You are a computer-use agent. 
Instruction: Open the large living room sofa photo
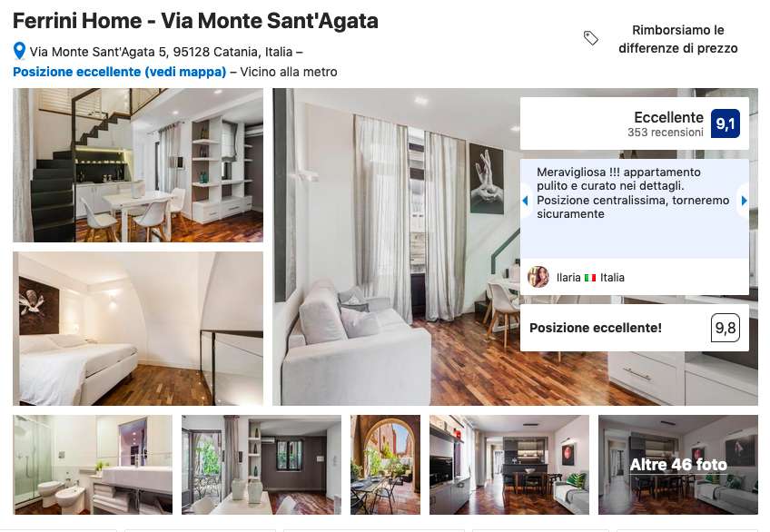click(396, 247)
